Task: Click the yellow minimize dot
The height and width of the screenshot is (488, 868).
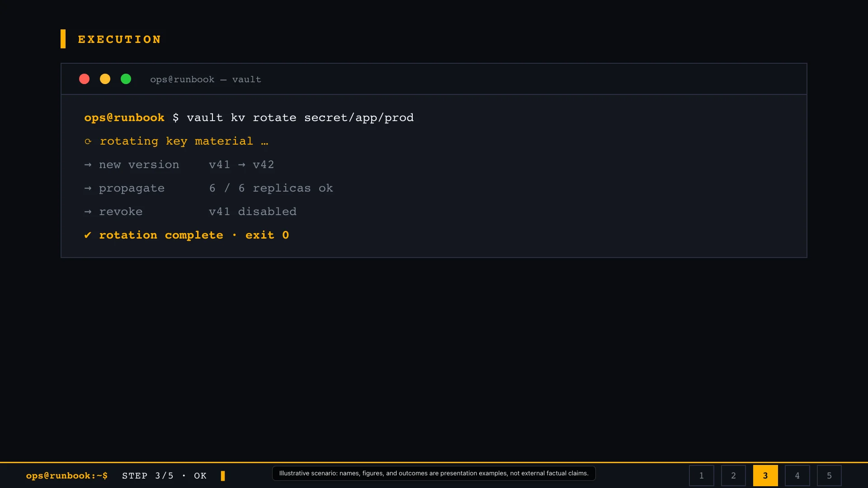Action: (105, 79)
